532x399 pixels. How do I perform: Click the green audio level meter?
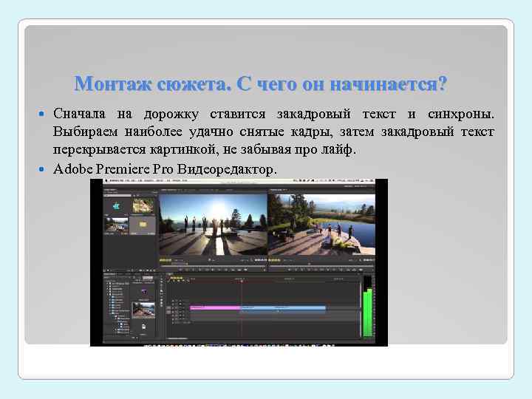click(368, 312)
